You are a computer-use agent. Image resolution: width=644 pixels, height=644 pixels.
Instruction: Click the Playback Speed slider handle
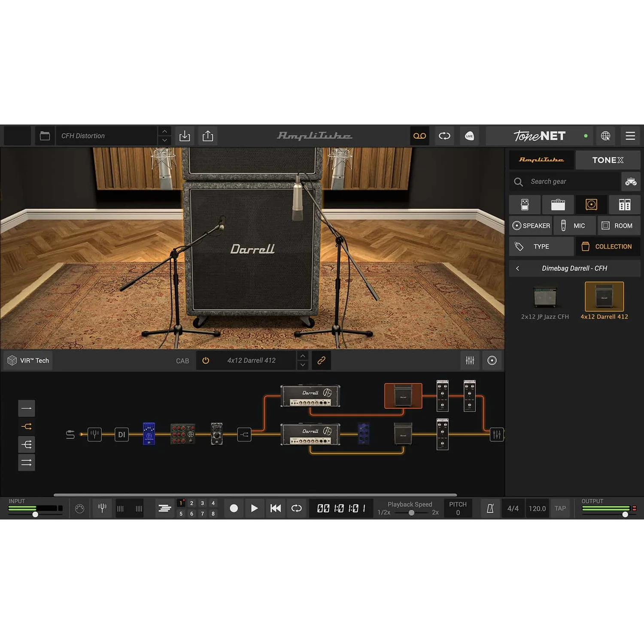pyautogui.click(x=411, y=513)
